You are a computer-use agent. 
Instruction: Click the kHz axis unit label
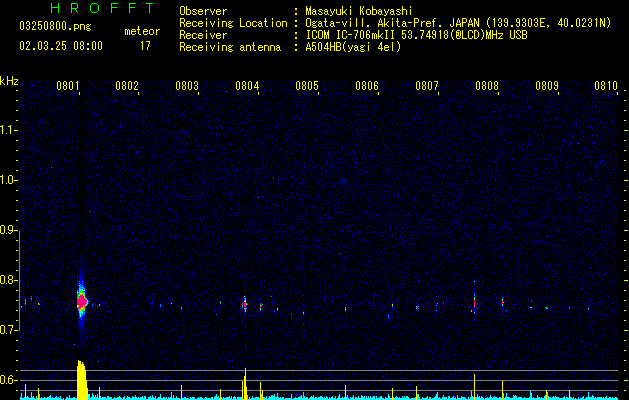coord(9,81)
